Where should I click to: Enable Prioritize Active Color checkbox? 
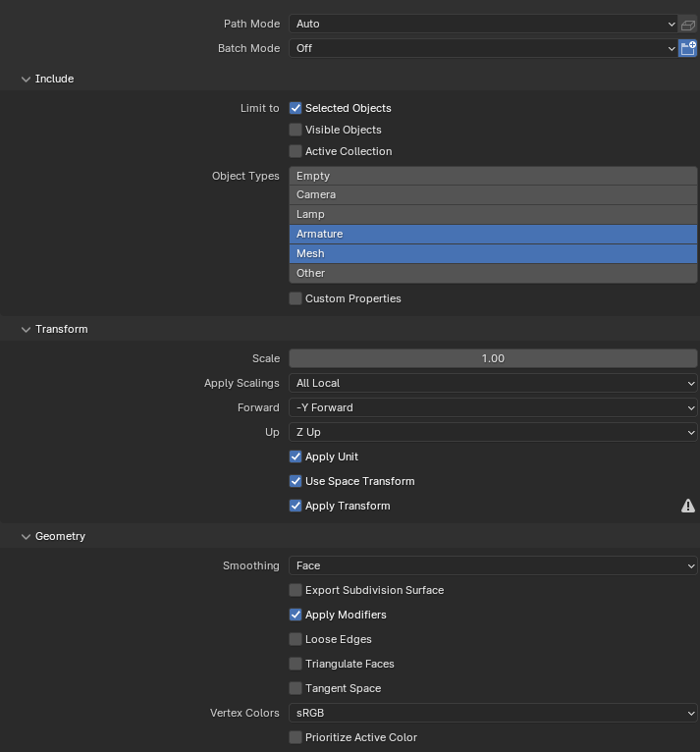point(296,737)
